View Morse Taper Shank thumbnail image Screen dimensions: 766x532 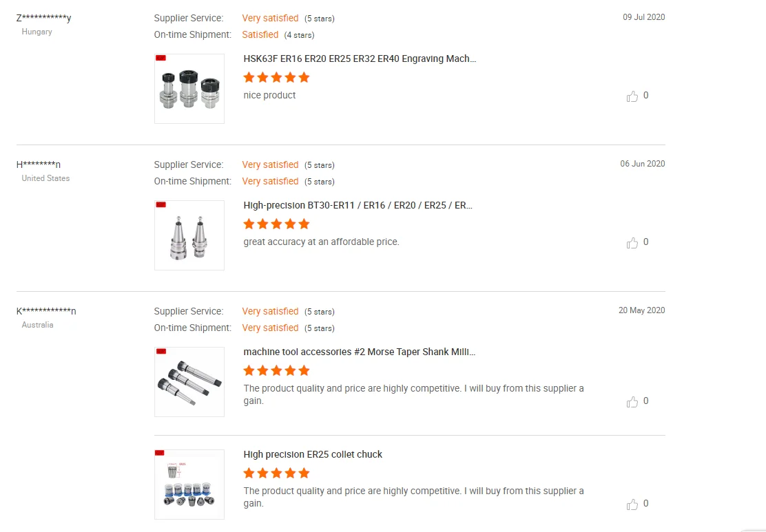pos(189,383)
